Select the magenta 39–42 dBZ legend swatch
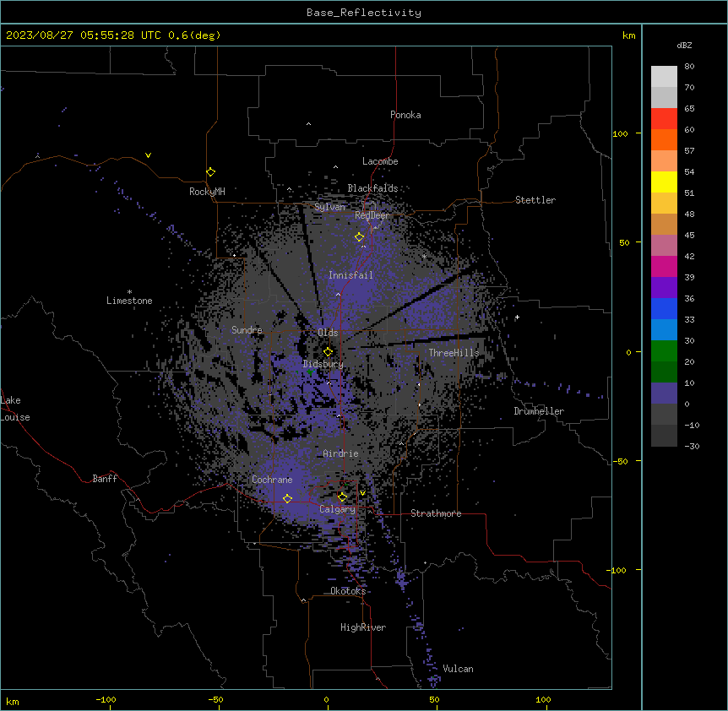The height and width of the screenshot is (711, 728). coord(664,267)
